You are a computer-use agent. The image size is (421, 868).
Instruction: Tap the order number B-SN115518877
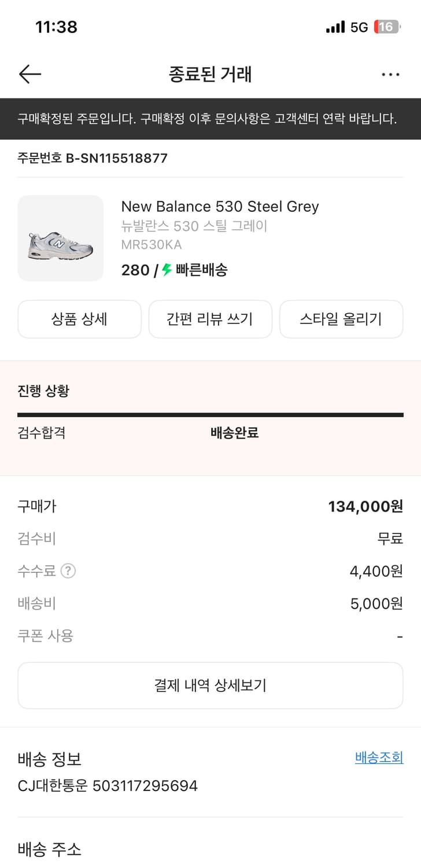93,158
